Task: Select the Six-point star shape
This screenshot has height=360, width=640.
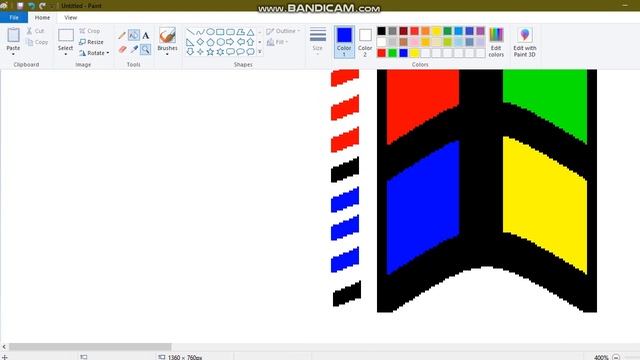Action: 220,52
